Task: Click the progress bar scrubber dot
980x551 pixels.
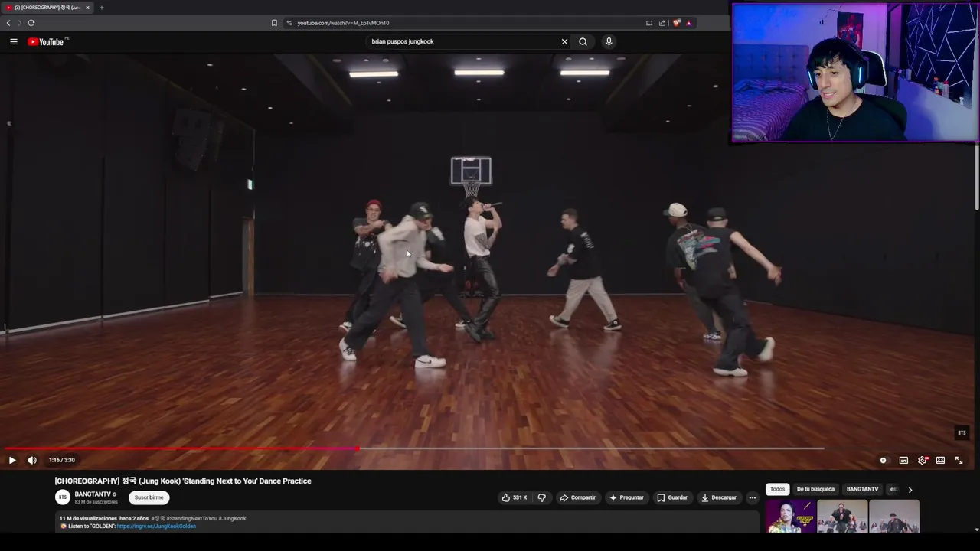Action: (x=358, y=448)
